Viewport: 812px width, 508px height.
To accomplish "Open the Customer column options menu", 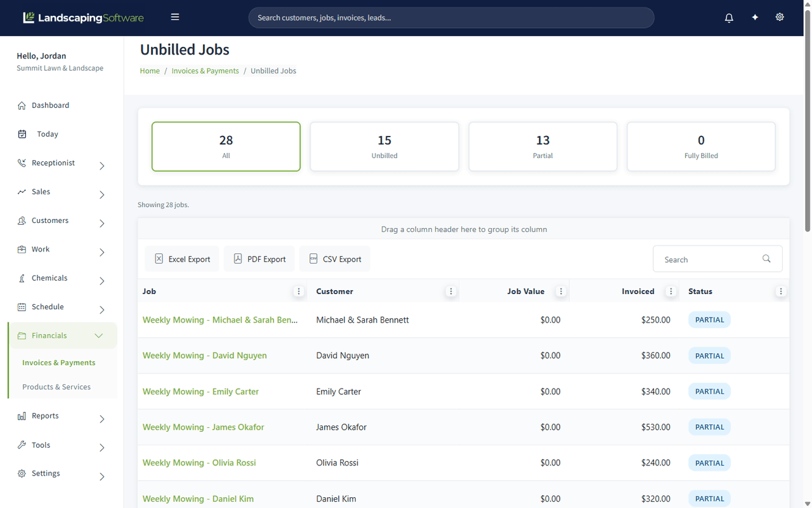I will (x=451, y=291).
